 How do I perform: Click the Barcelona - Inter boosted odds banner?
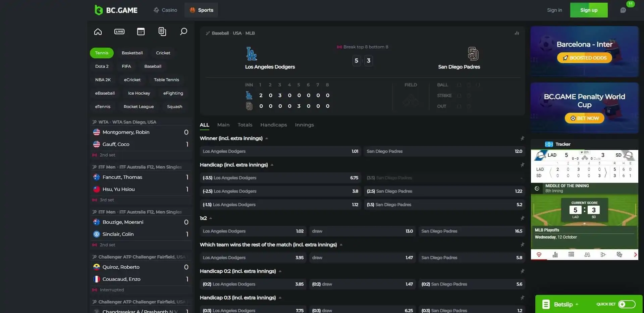point(584,51)
